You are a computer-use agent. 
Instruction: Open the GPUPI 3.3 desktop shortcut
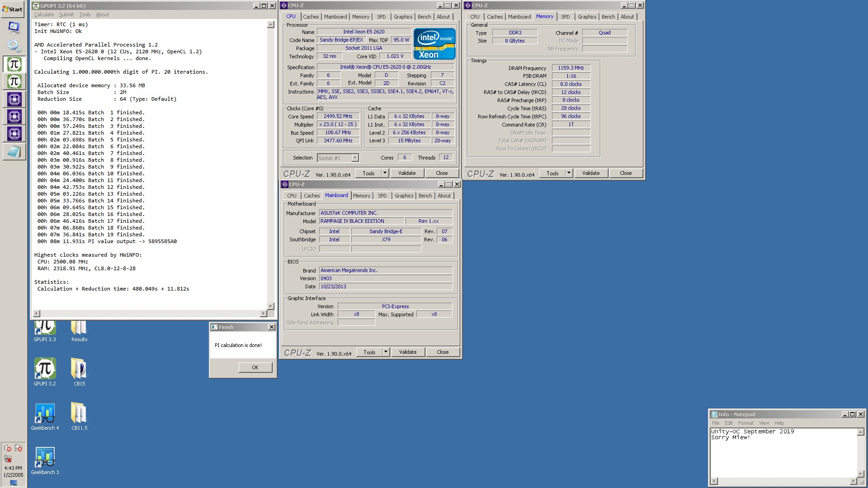click(x=45, y=331)
